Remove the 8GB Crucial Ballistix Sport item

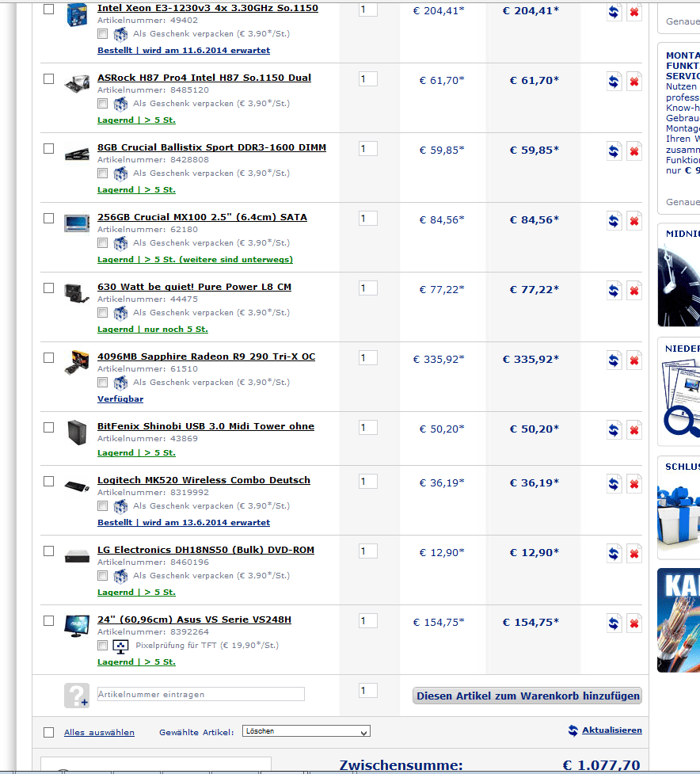[634, 151]
